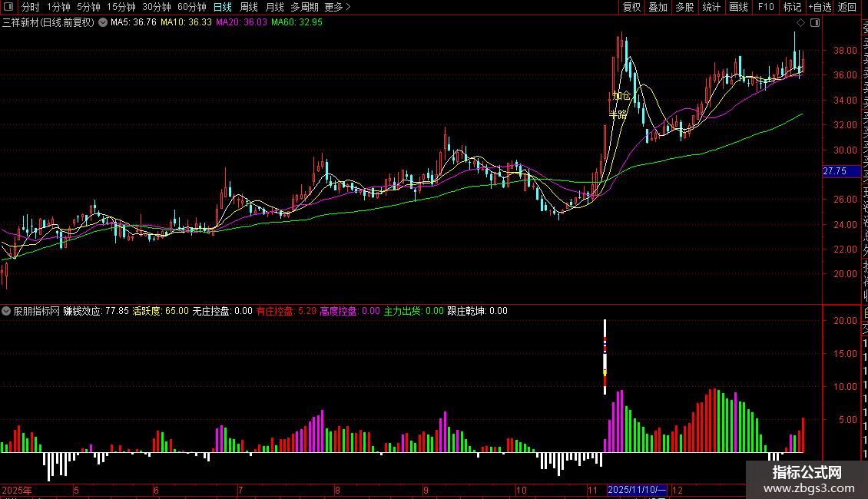Click the 半路 signal marker on chart
868x499 pixels.
click(618, 114)
